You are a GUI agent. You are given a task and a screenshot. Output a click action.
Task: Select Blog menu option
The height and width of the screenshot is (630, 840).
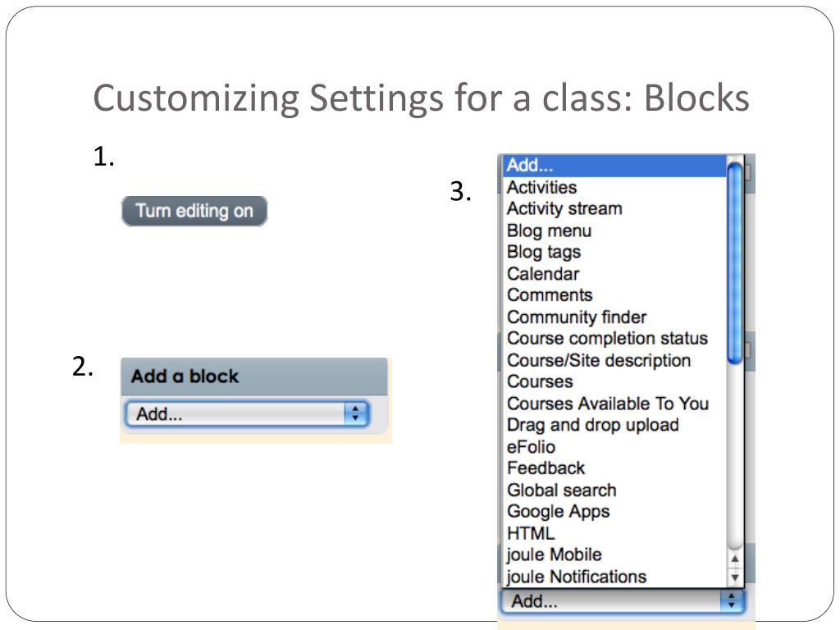pos(549,231)
